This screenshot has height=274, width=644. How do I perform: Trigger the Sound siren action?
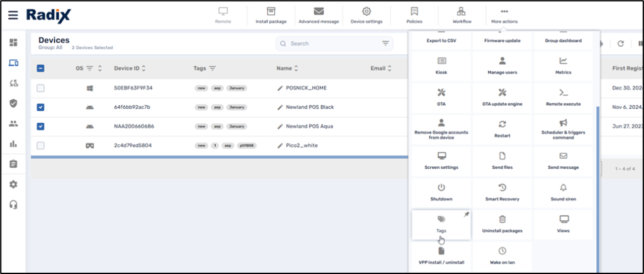pos(563,192)
